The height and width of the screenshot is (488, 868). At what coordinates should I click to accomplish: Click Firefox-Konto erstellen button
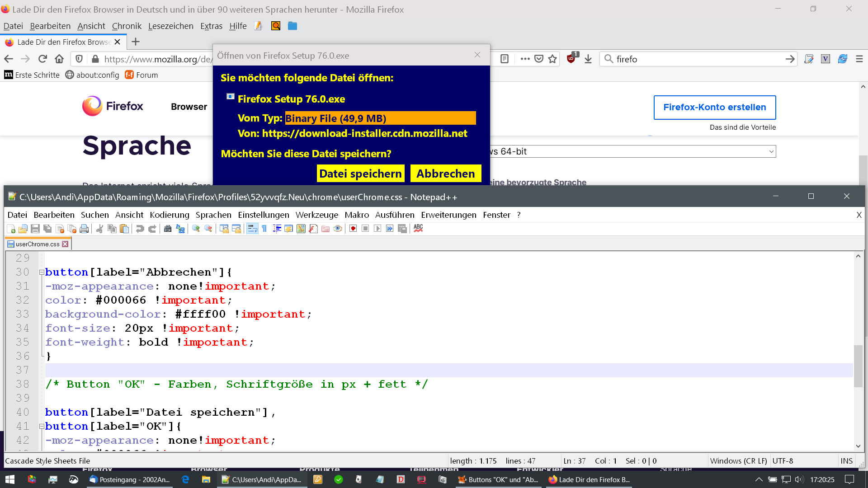point(714,108)
